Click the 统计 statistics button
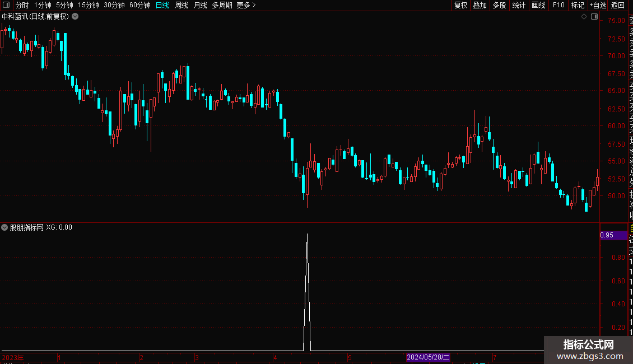 tap(519, 5)
